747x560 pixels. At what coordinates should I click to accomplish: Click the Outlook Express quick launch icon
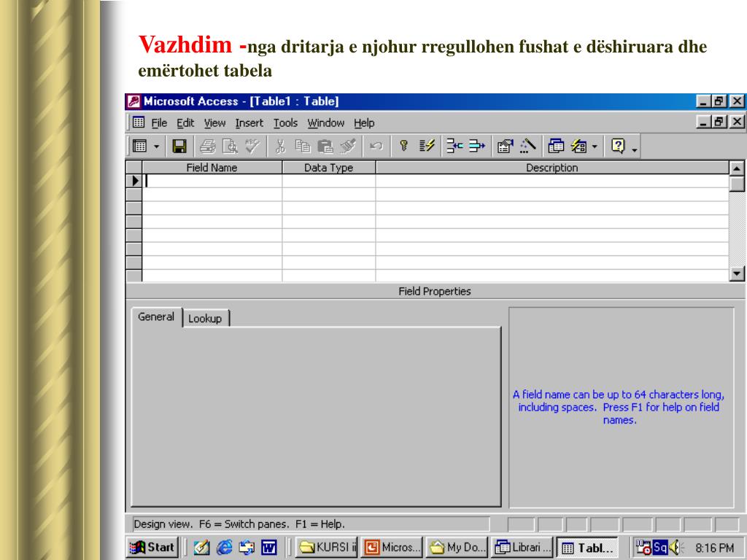point(247,547)
